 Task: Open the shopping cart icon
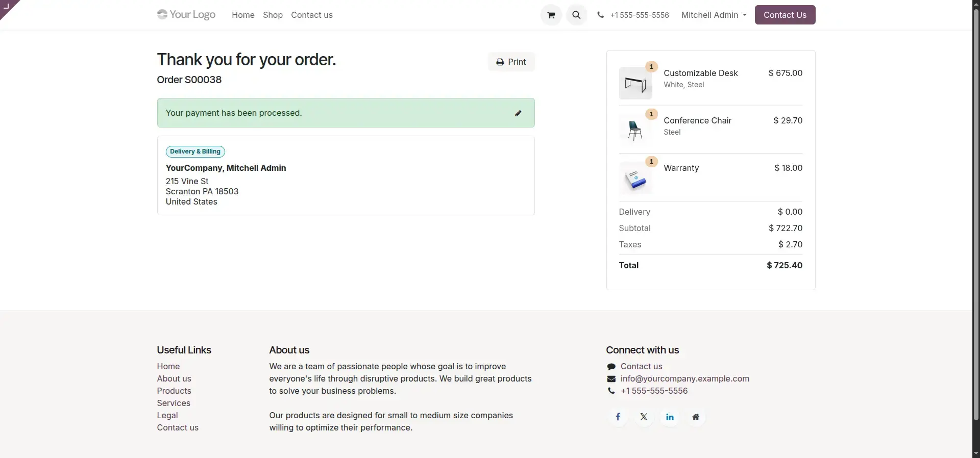[551, 15]
